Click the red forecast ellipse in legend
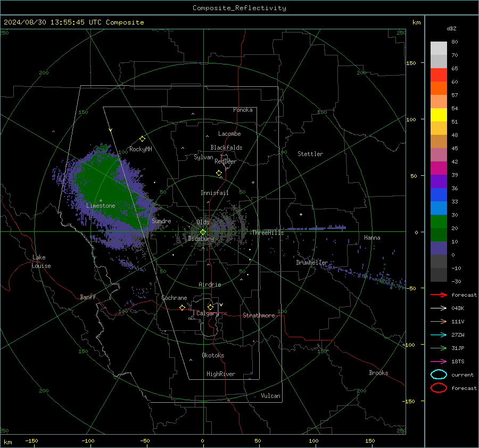The width and height of the screenshot is (479, 448). pos(439,388)
